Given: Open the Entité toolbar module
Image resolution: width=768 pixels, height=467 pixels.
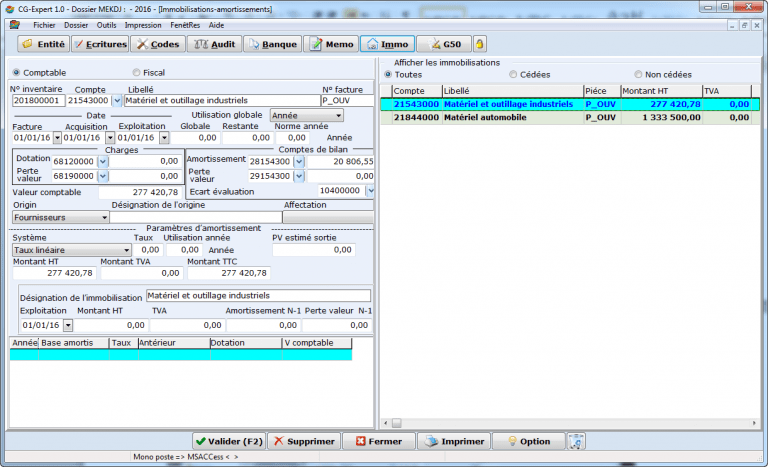Looking at the screenshot, I should point(43,44).
